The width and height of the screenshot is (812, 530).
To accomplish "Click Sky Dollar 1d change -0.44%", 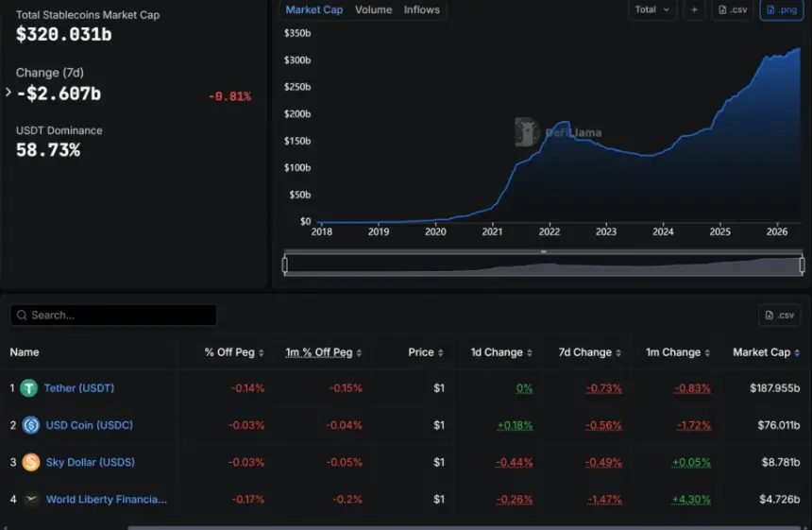I will (515, 462).
